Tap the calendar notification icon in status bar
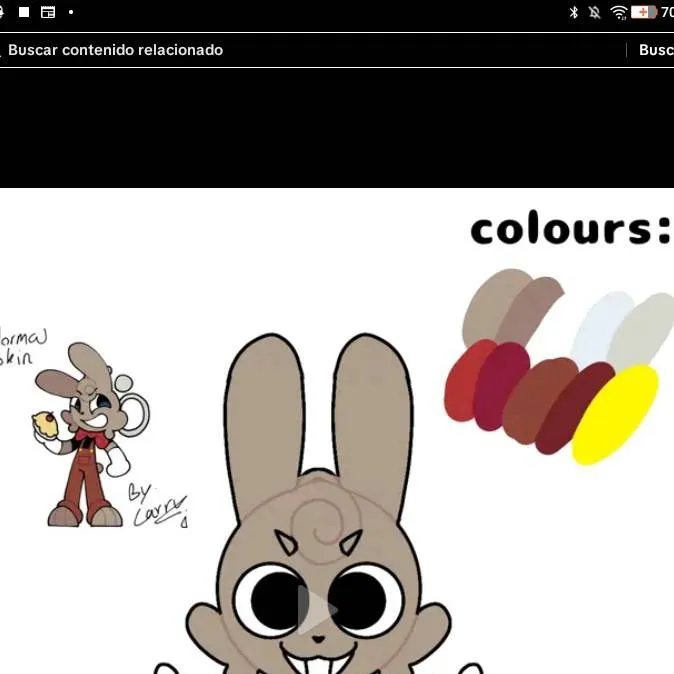Screen dimensions: 674x674 click(48, 12)
